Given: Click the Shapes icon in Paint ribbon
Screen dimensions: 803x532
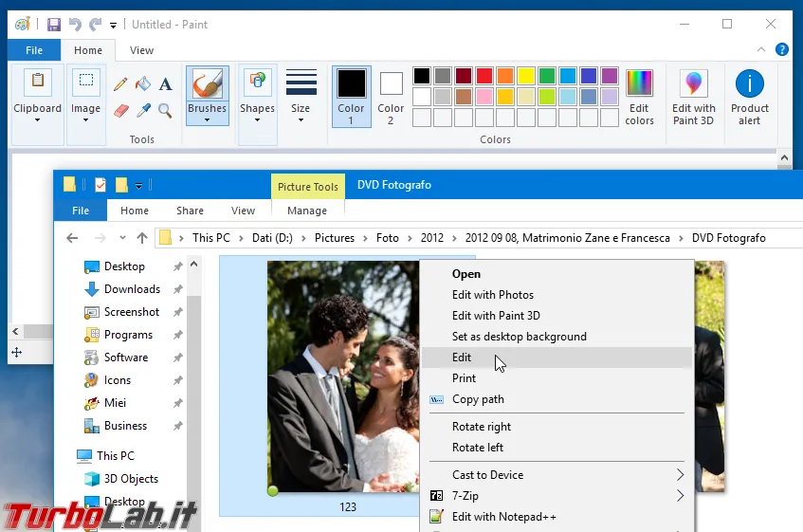Looking at the screenshot, I should coord(257,82).
